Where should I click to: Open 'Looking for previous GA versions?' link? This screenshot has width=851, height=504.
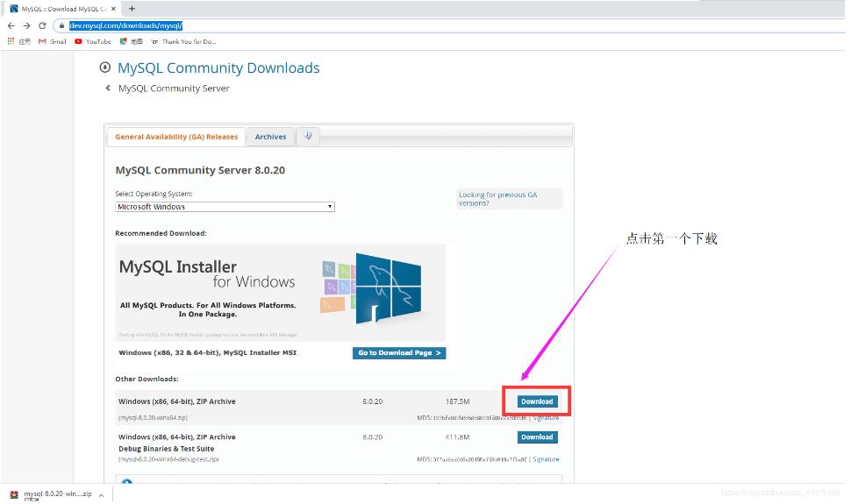pos(497,199)
